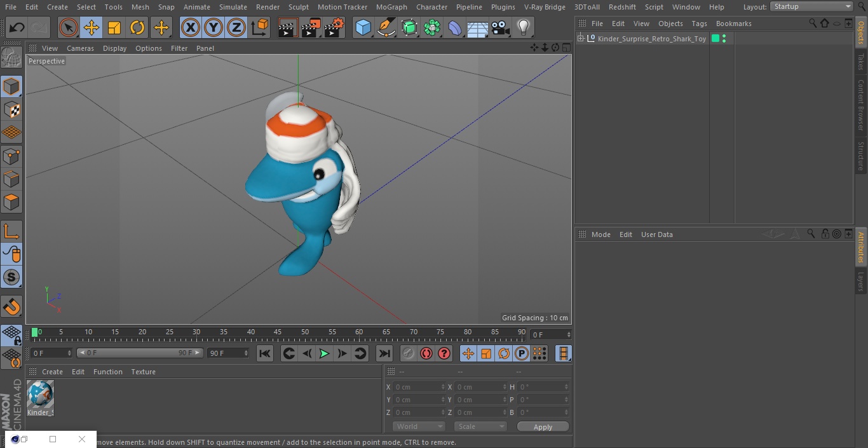This screenshot has height=448, width=868.
Task: Increment current frame field stepper
Action: pyautogui.click(x=569, y=332)
